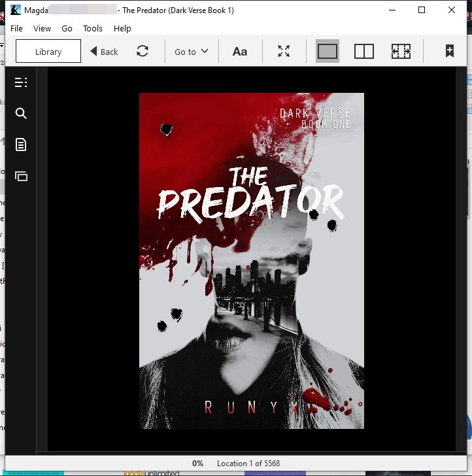Minimize the Kindle window
The height and width of the screenshot is (476, 472).
pos(392,10)
